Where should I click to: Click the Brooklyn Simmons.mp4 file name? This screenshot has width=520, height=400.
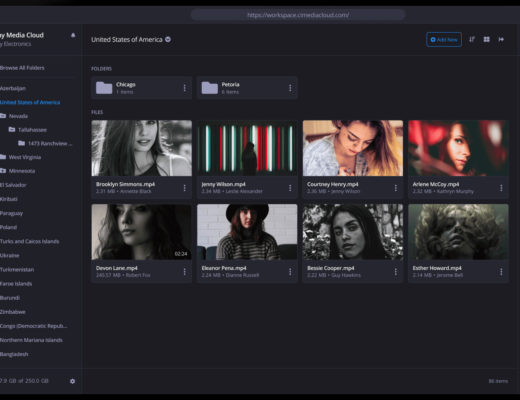[x=125, y=184]
